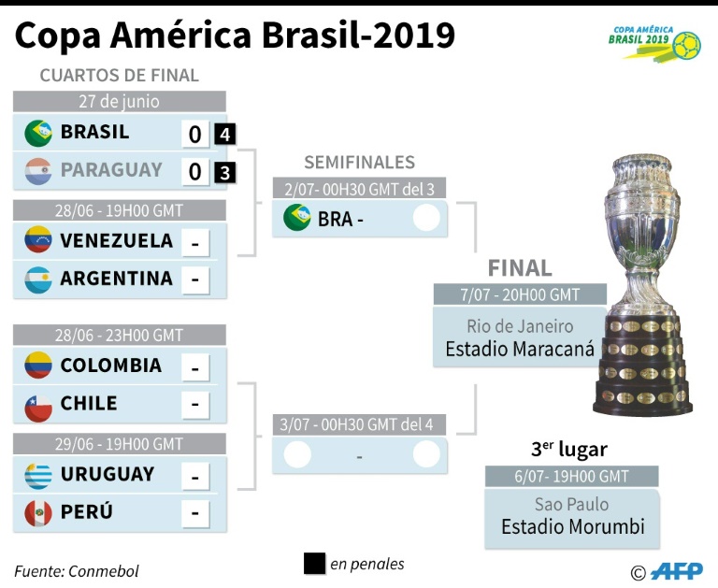Click the Copa América trophy image
This screenshot has width=718, height=588.
pos(643,285)
